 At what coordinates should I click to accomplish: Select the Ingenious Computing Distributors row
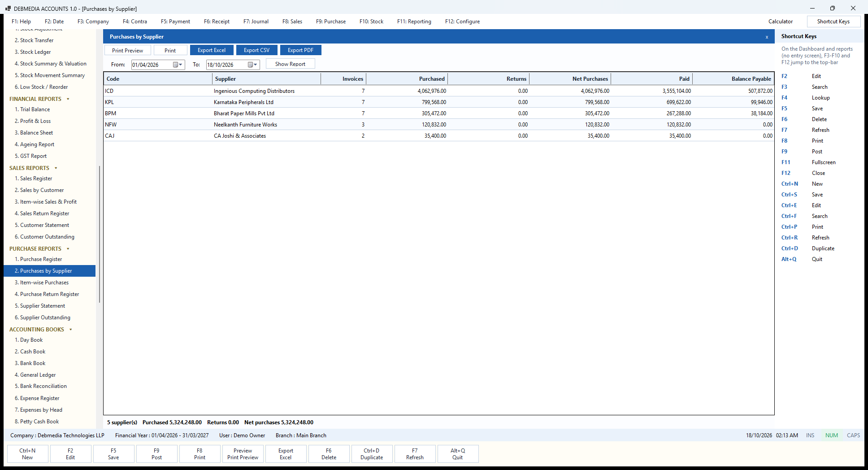click(439, 91)
